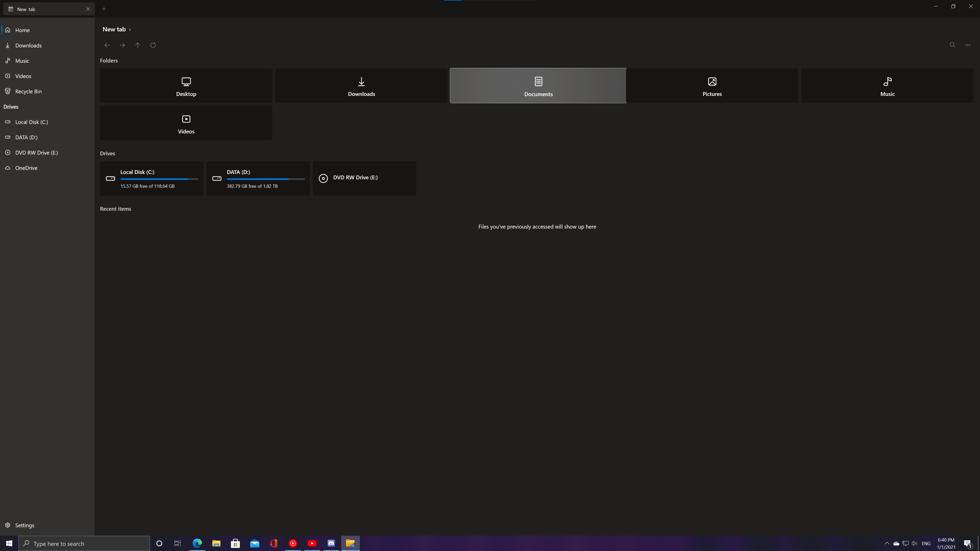This screenshot has height=551, width=980.
Task: Click the up directory arrow icon
Action: [x=138, y=45]
